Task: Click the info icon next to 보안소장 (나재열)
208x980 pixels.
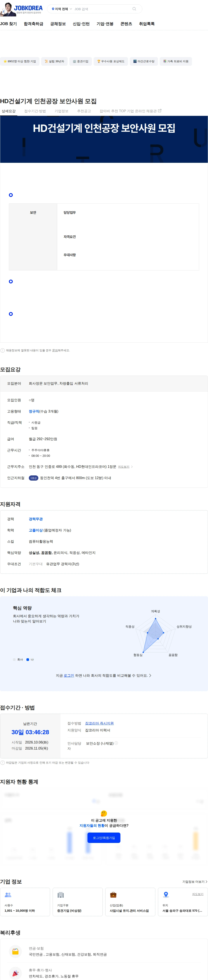Action: [116, 743]
